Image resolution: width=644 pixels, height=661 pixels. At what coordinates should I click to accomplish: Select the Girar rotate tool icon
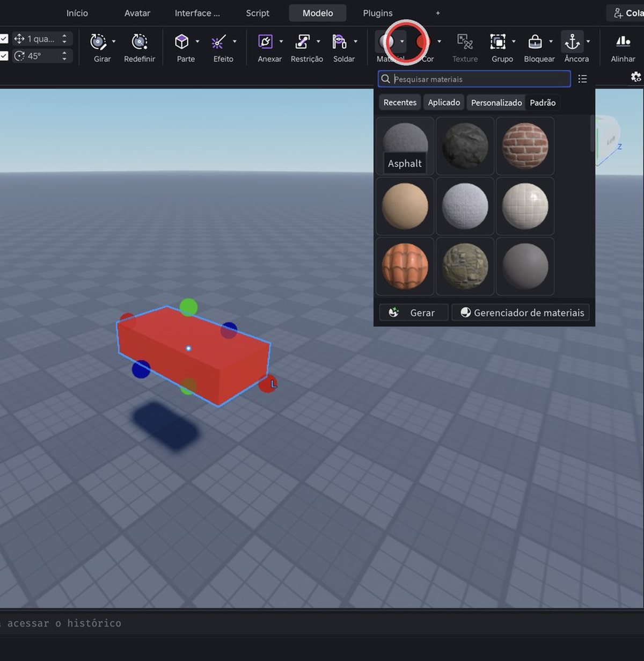tap(98, 41)
